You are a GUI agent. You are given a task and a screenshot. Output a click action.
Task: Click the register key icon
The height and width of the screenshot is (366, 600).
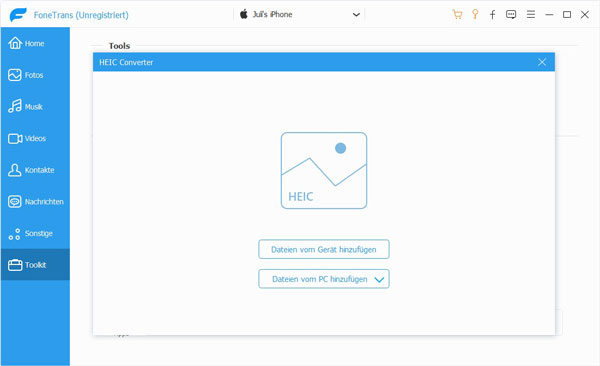point(475,15)
